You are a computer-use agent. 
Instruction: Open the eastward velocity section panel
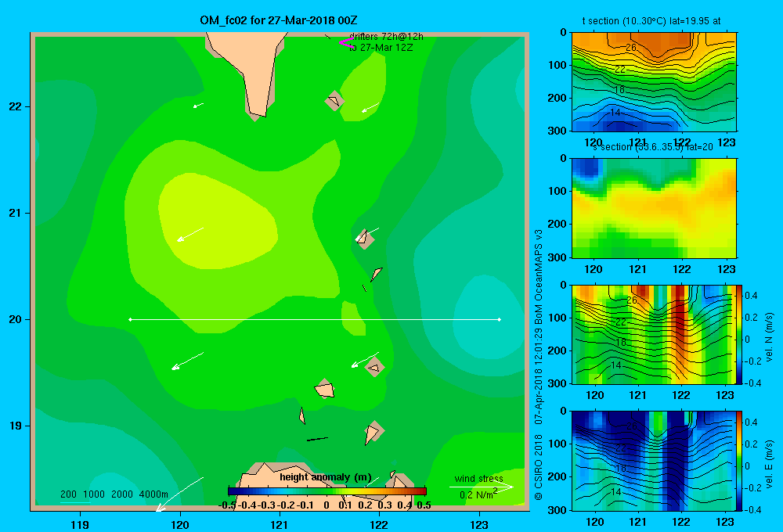[x=654, y=461]
